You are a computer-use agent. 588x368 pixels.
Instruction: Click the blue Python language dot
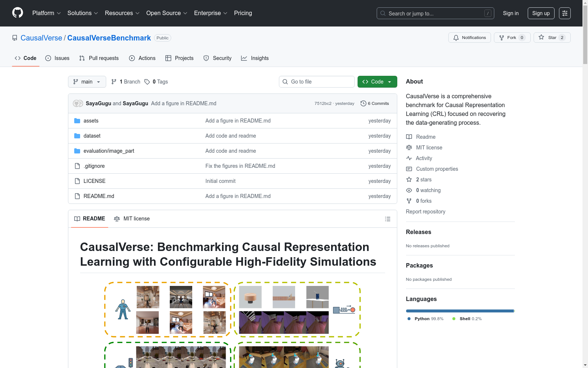(409, 319)
